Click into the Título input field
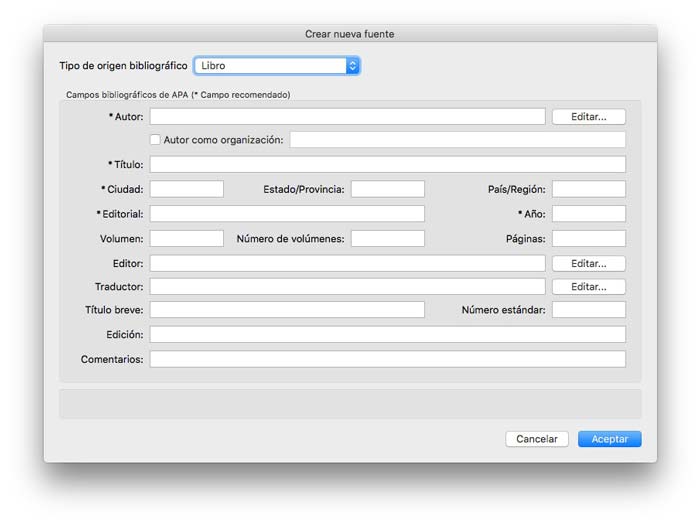The width and height of the screenshot is (700, 524). pyautogui.click(x=387, y=164)
